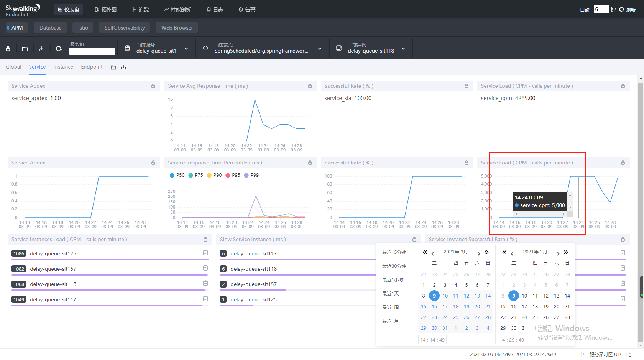The image size is (644, 360).
Task: Toggle the 自动 auto refresh switch
Action: pyautogui.click(x=585, y=10)
